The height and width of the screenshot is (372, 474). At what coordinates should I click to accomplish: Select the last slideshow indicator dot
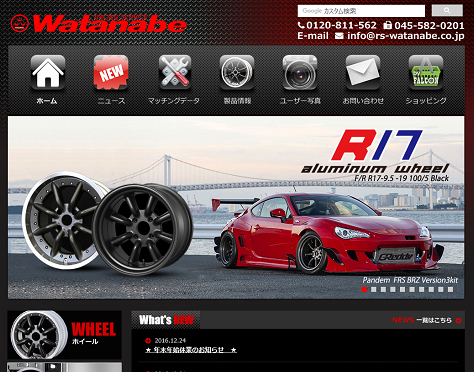click(x=450, y=289)
